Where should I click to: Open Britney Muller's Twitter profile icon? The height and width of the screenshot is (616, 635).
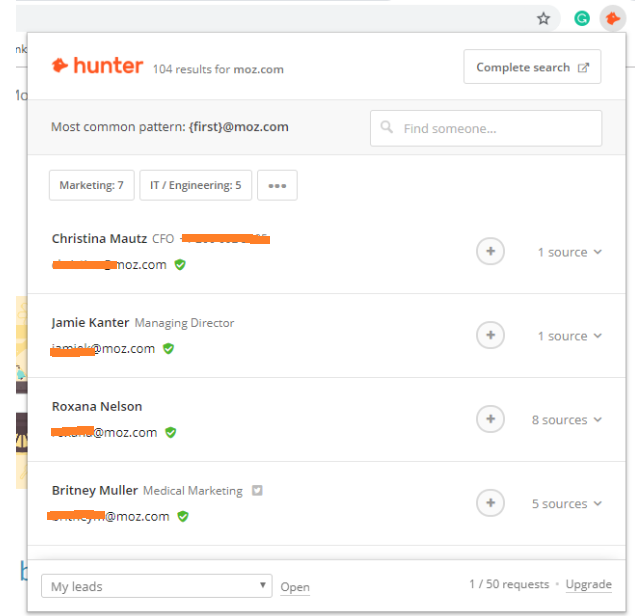tap(257, 491)
